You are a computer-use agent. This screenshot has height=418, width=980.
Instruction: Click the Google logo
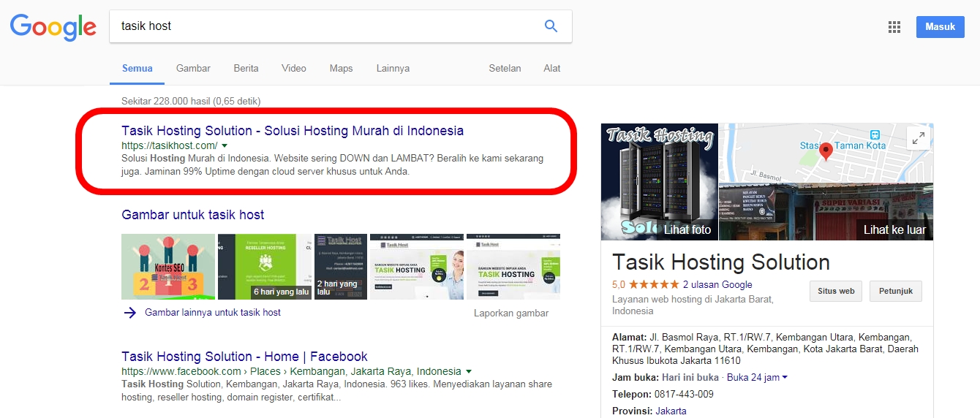coord(53,26)
